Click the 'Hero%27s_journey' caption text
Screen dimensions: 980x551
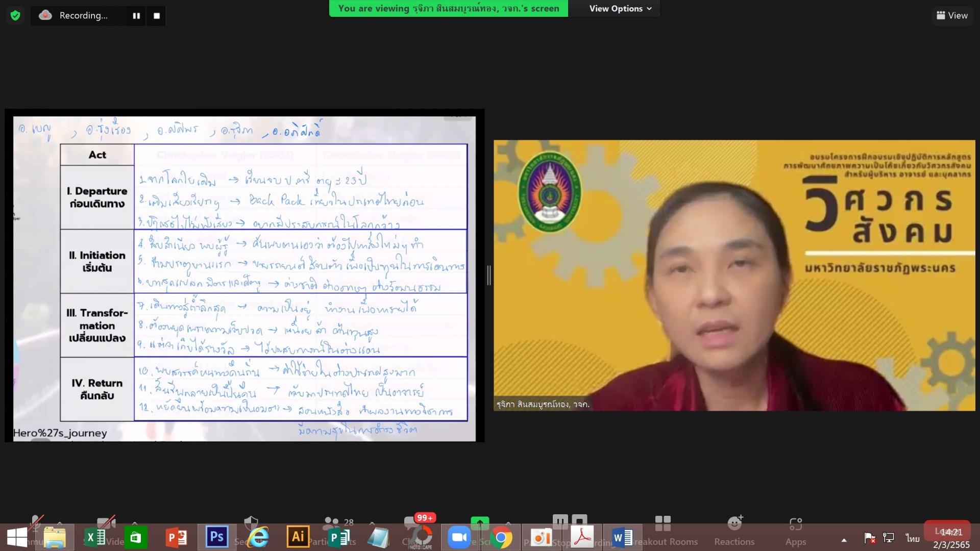pos(60,433)
